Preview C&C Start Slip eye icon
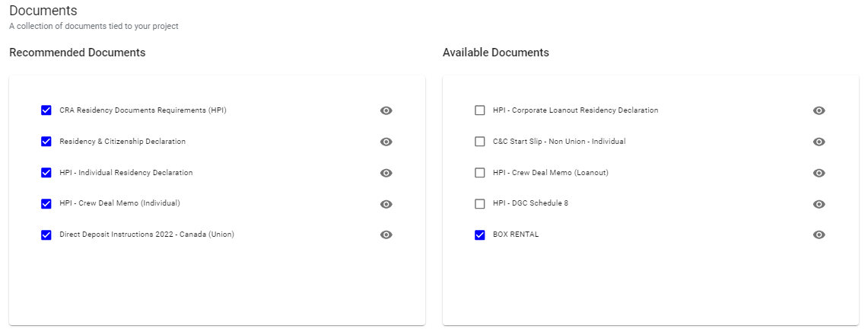This screenshot has width=868, height=332. coord(819,142)
